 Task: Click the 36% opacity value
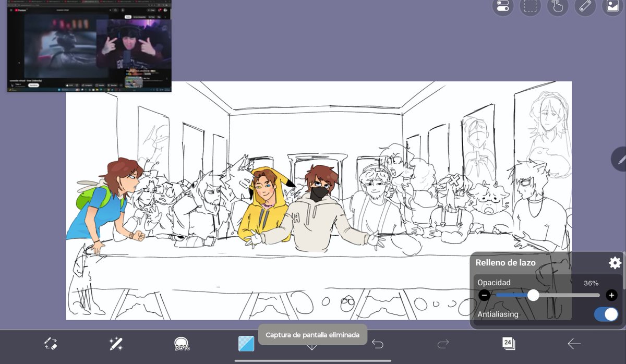591,283
